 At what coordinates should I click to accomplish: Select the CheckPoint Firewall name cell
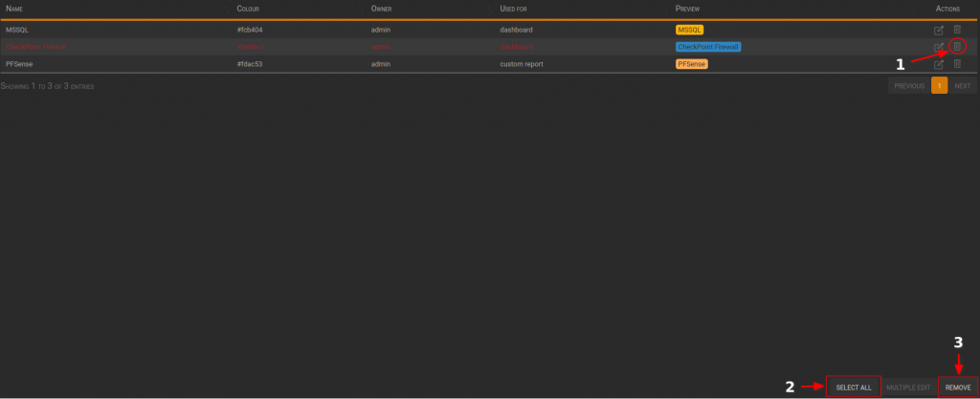click(x=35, y=47)
